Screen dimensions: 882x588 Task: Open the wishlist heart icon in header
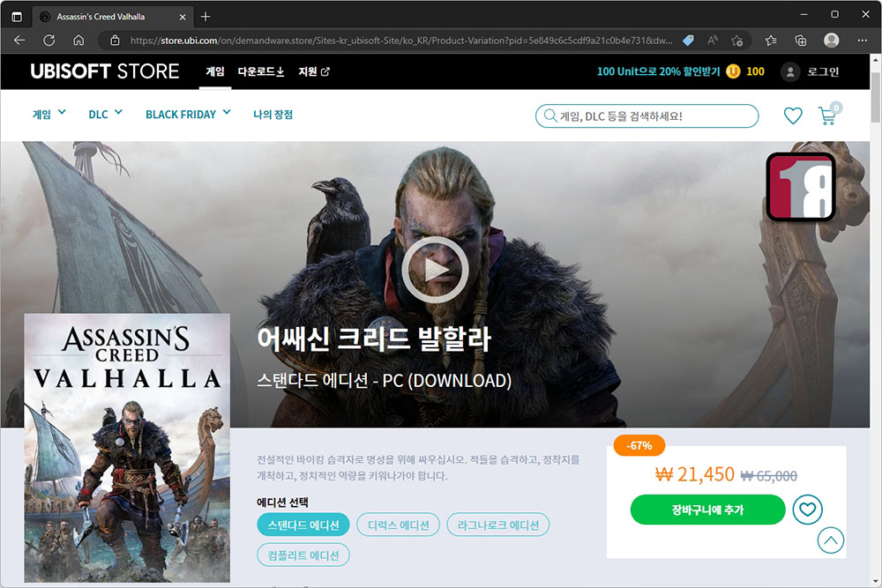793,115
